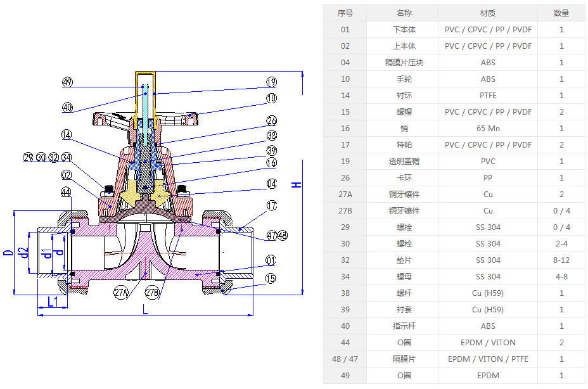Select the 透明盖帽 part name cell
The image size is (588, 389).
pos(404,162)
